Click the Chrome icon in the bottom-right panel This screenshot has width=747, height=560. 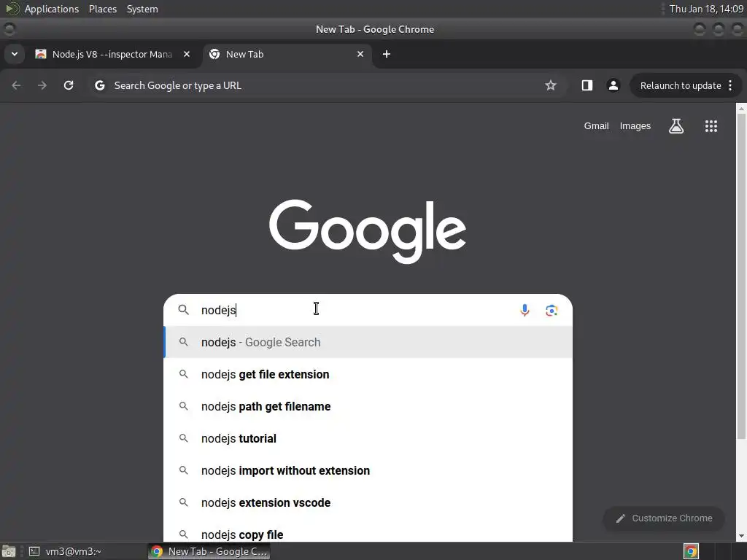coord(691,551)
